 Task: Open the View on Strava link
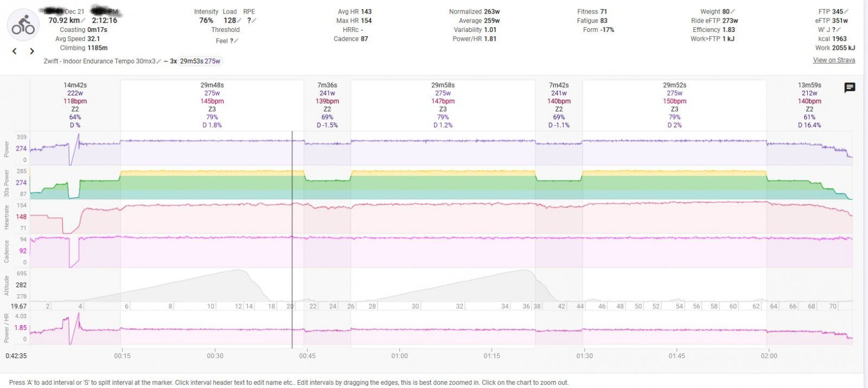point(834,60)
